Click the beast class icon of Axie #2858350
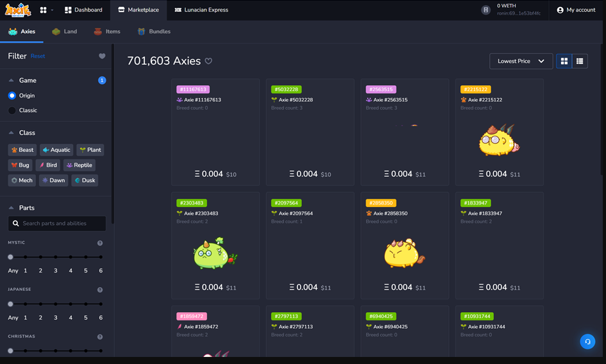 coord(369,213)
